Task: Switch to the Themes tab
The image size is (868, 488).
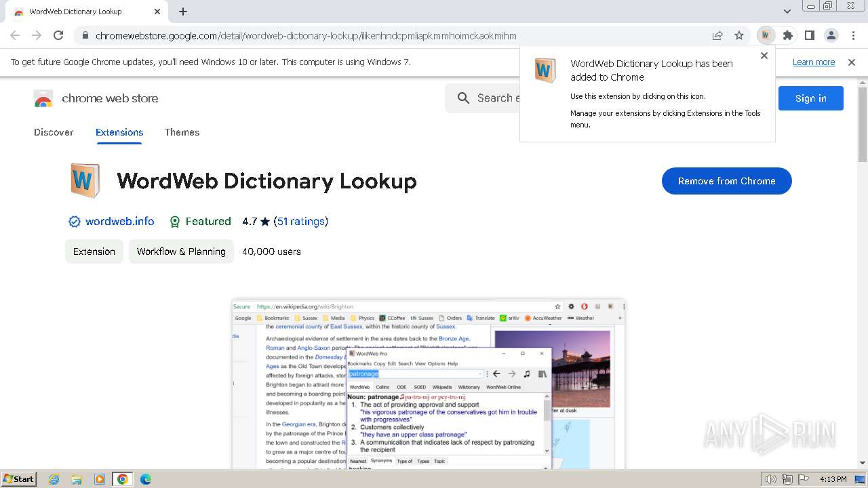Action: click(182, 132)
